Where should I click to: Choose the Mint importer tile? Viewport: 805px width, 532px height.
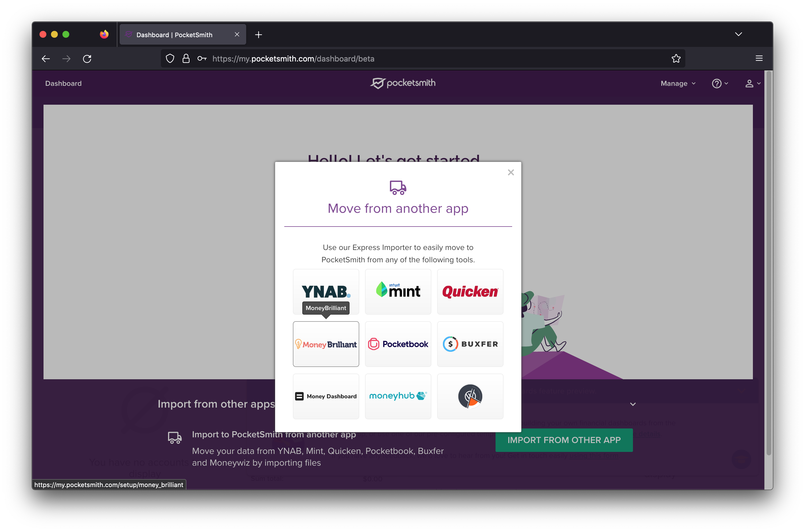point(398,291)
